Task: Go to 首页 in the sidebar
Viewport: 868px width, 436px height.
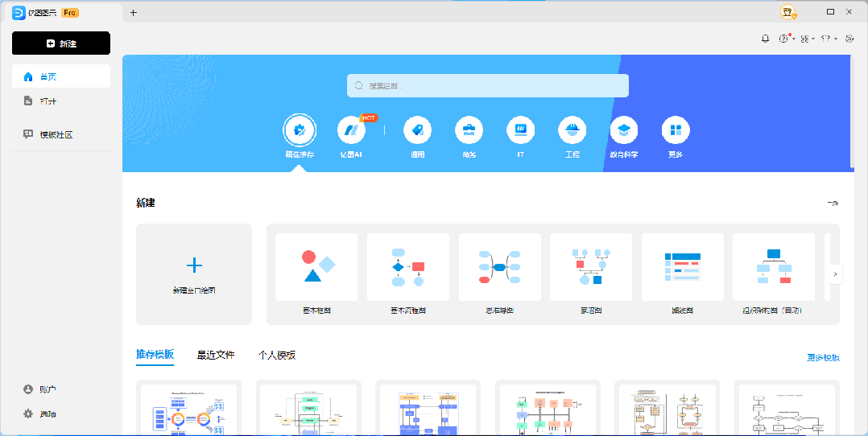Action: pyautogui.click(x=61, y=76)
